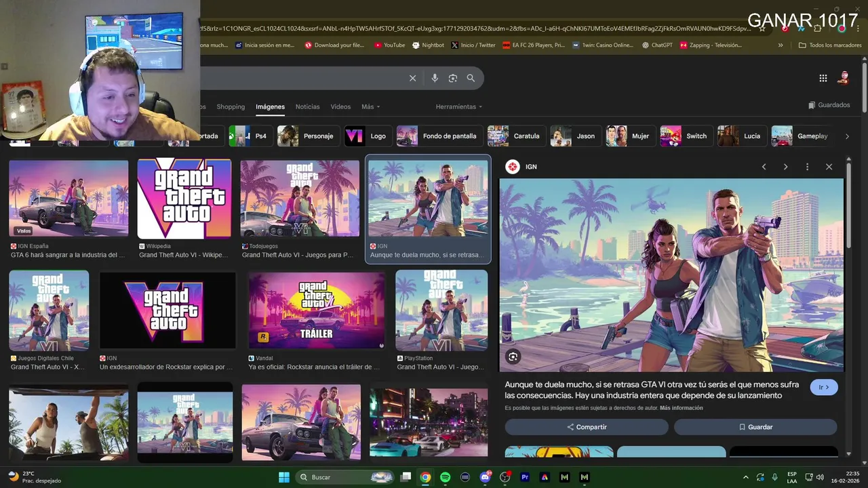Apply the Caratula filter chip
The height and width of the screenshot is (488, 868).
coord(515,136)
